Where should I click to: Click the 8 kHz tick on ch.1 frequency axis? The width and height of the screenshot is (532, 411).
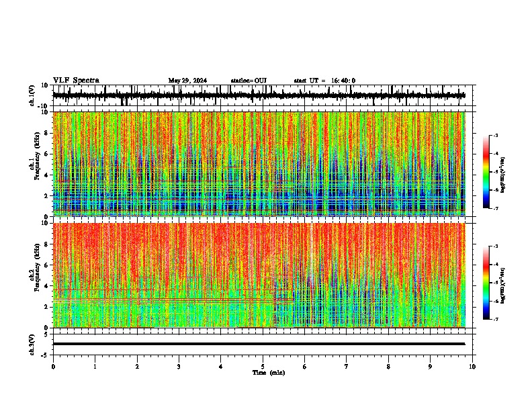[47, 133]
